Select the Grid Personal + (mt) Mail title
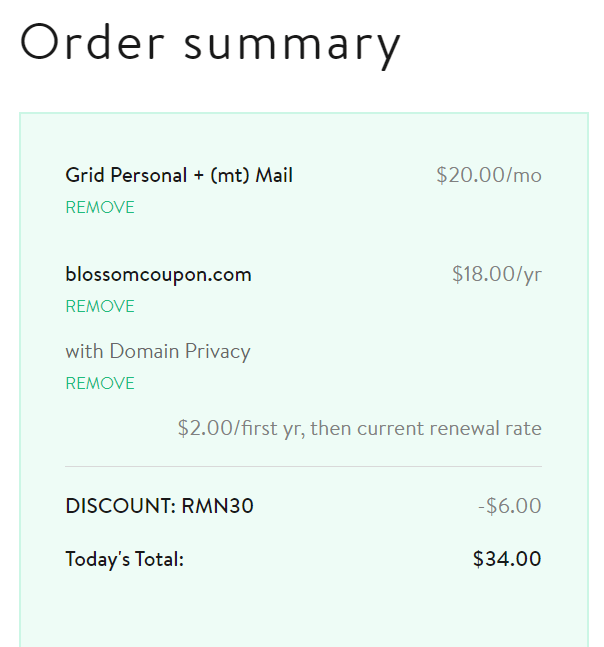The height and width of the screenshot is (647, 604). pyautogui.click(x=179, y=175)
